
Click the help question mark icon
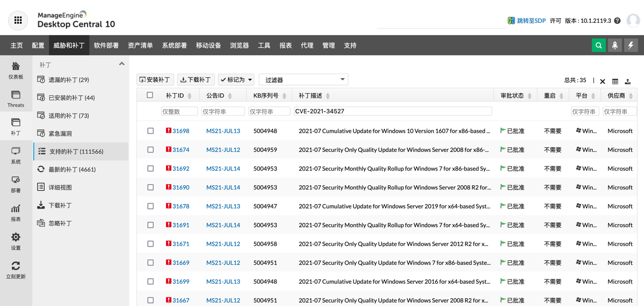tap(617, 21)
